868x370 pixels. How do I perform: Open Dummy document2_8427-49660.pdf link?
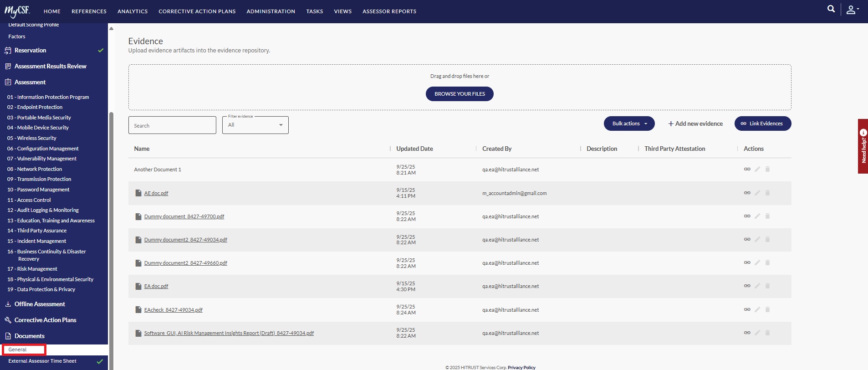[185, 263]
